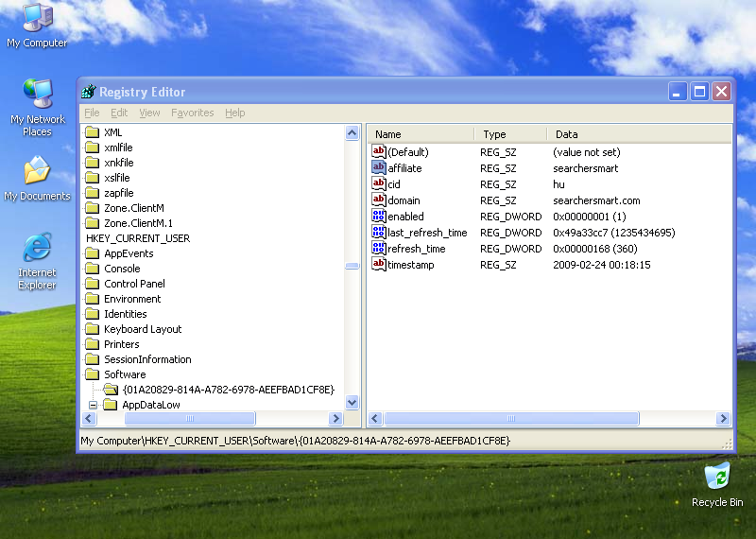
Task: Click the string icon beside timestamp
Action: coord(379,264)
